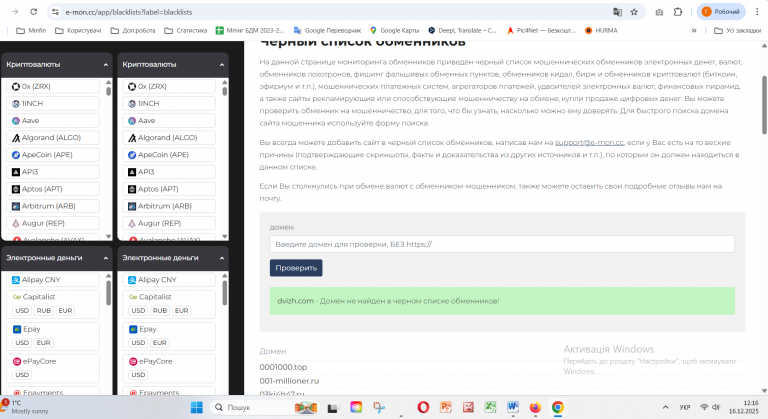The width and height of the screenshot is (768, 419).
Task: Show hidden system tray icons chevron
Action: [665, 407]
